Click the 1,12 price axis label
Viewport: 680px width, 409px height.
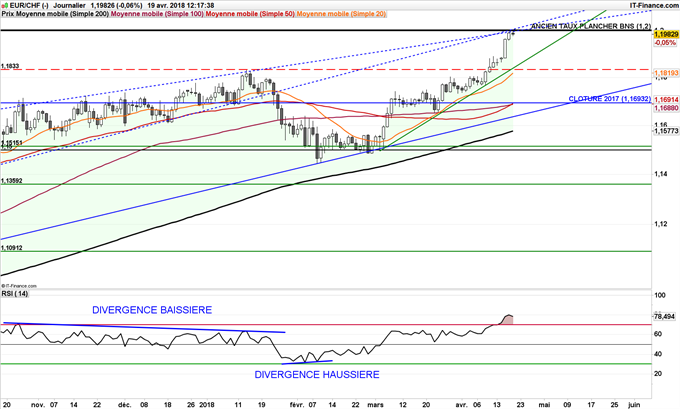(x=660, y=224)
